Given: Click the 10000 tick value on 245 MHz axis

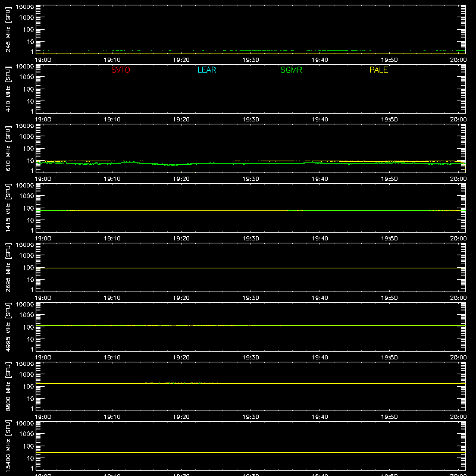Looking at the screenshot, I should pyautogui.click(x=25, y=7).
